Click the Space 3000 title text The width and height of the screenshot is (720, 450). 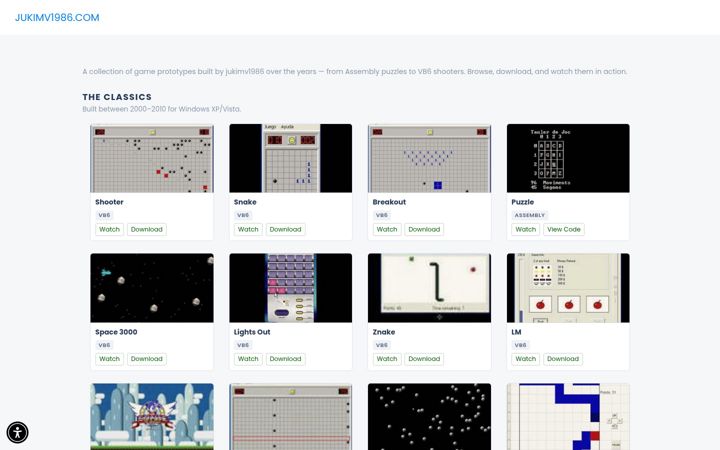(x=116, y=332)
